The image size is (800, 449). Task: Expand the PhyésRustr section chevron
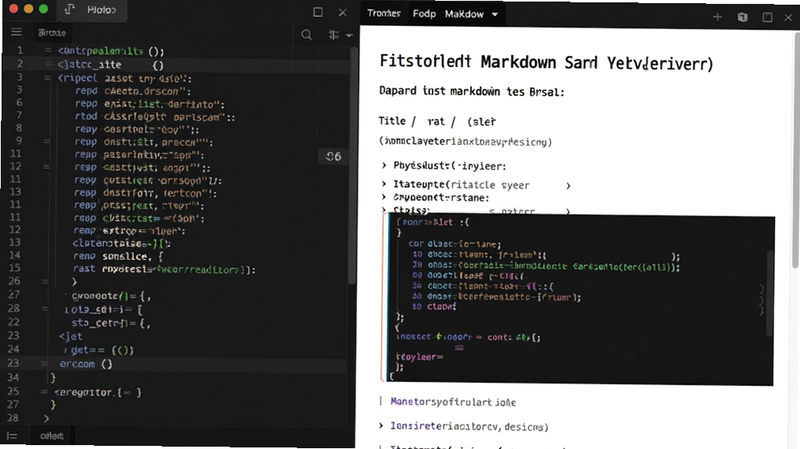point(384,165)
